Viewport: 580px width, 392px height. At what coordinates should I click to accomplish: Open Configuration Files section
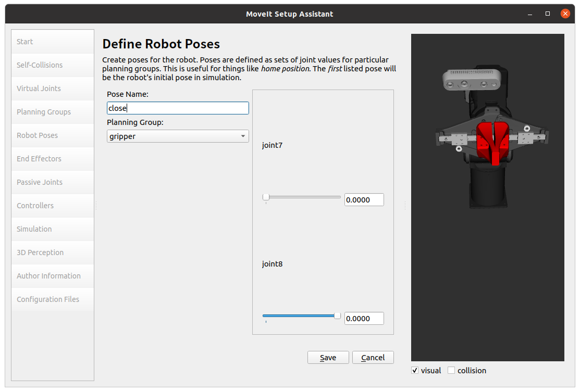(53, 299)
